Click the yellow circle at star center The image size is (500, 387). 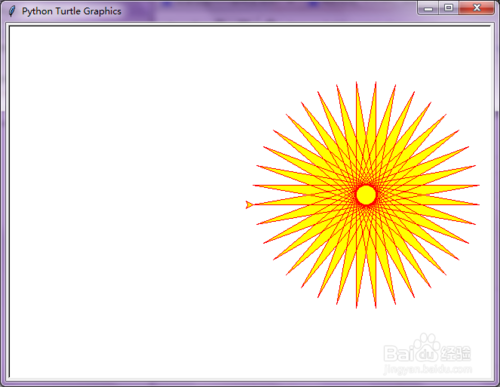(366, 195)
